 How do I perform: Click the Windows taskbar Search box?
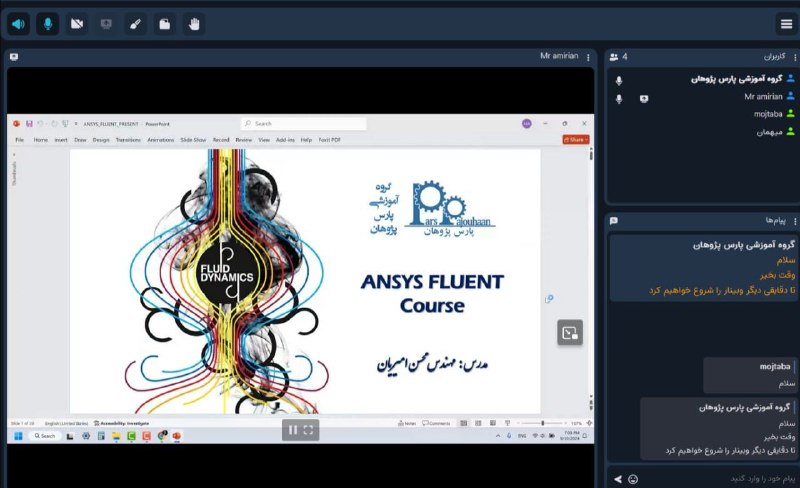(x=45, y=436)
